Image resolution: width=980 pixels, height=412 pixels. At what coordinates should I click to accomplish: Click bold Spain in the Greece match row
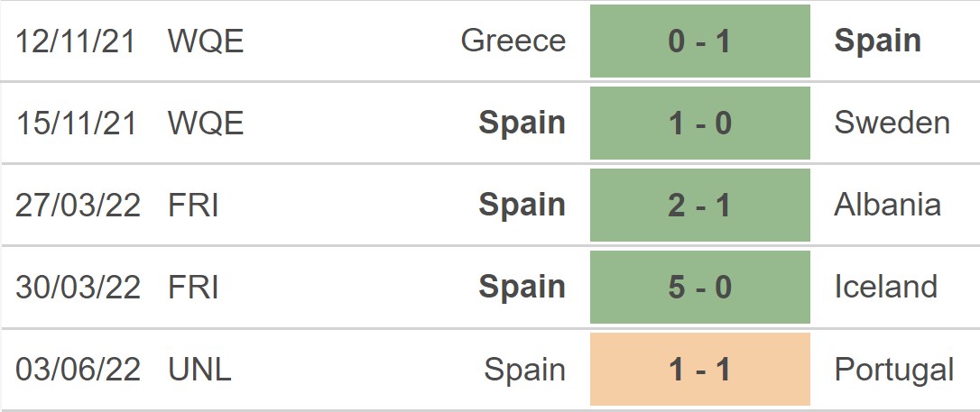click(x=877, y=41)
